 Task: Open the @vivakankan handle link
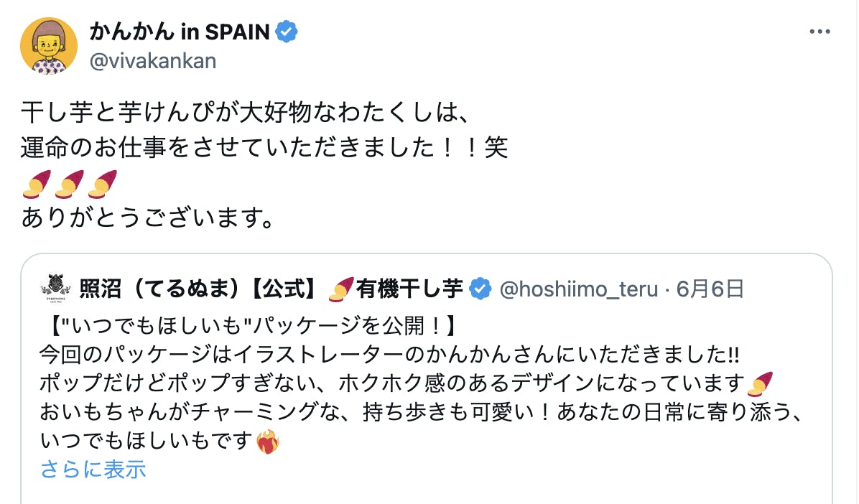click(x=152, y=61)
